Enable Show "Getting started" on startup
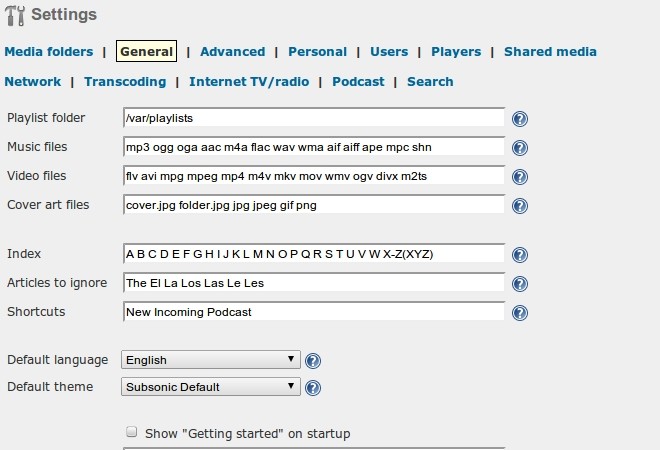This screenshot has height=450, width=660. (131, 433)
